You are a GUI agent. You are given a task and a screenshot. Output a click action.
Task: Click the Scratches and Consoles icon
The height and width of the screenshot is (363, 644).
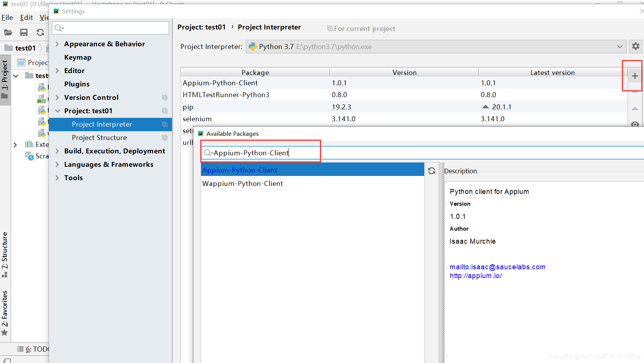[x=29, y=156]
